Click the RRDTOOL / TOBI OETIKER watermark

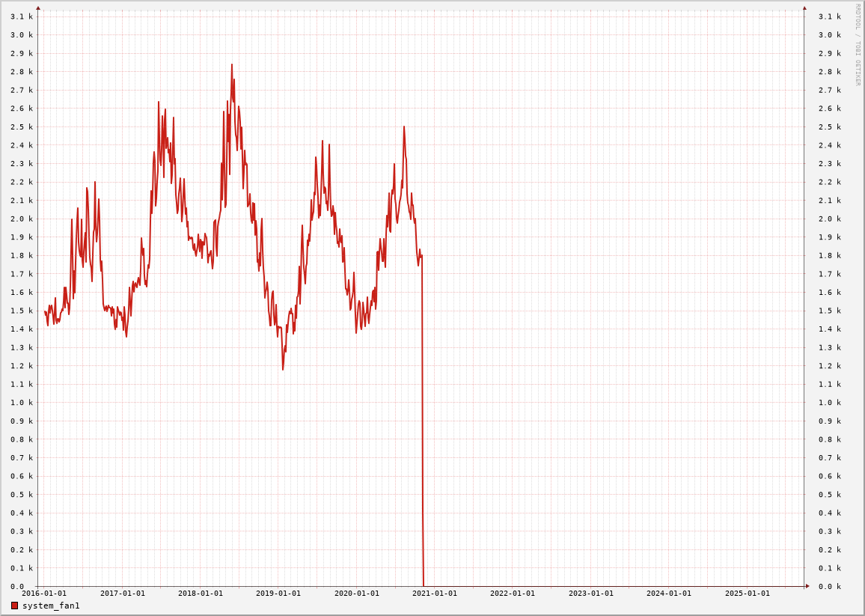coord(858,45)
